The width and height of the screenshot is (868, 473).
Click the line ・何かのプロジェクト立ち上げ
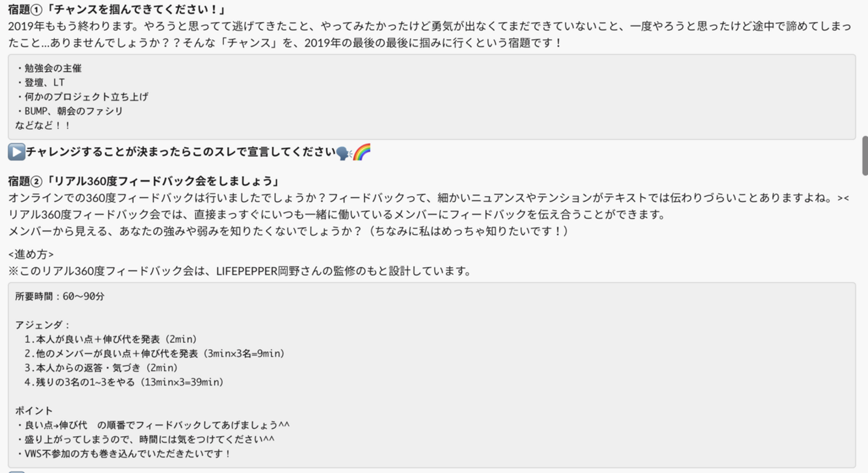pos(82,97)
